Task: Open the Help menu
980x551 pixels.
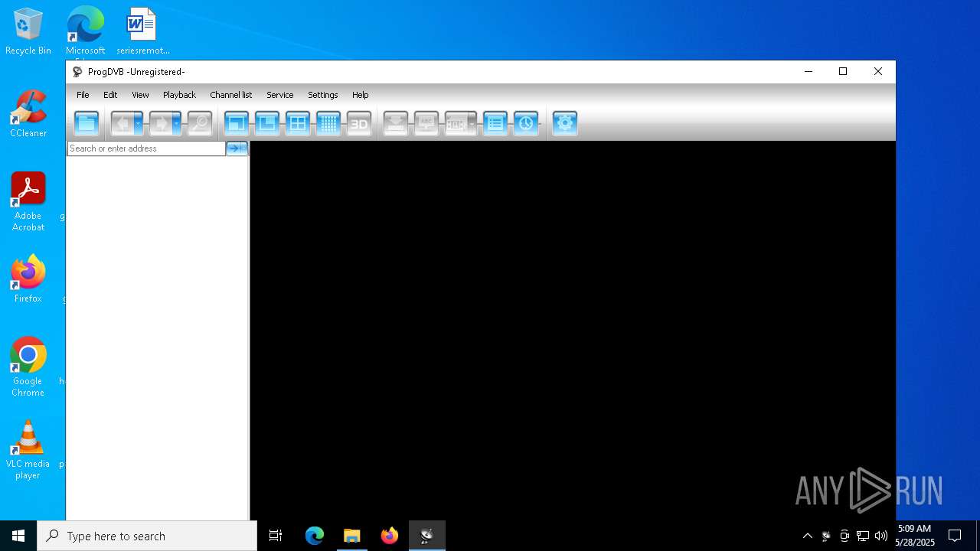Action: [x=360, y=95]
